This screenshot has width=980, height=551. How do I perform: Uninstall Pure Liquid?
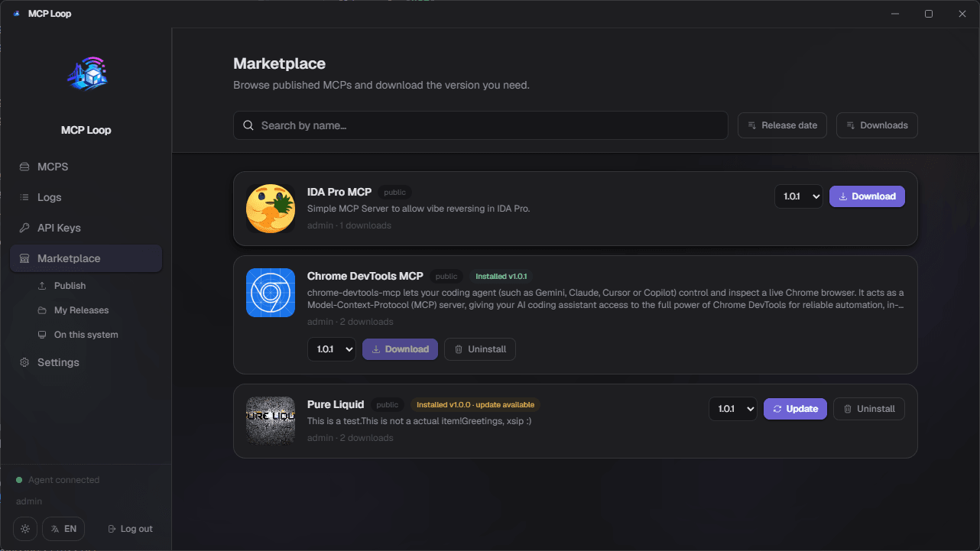pyautogui.click(x=869, y=409)
